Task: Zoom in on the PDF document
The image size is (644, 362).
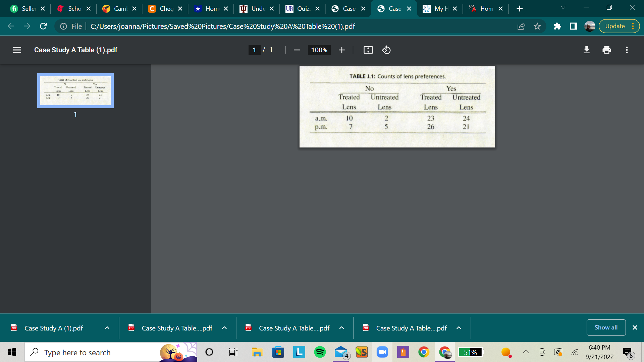Action: tap(341, 50)
